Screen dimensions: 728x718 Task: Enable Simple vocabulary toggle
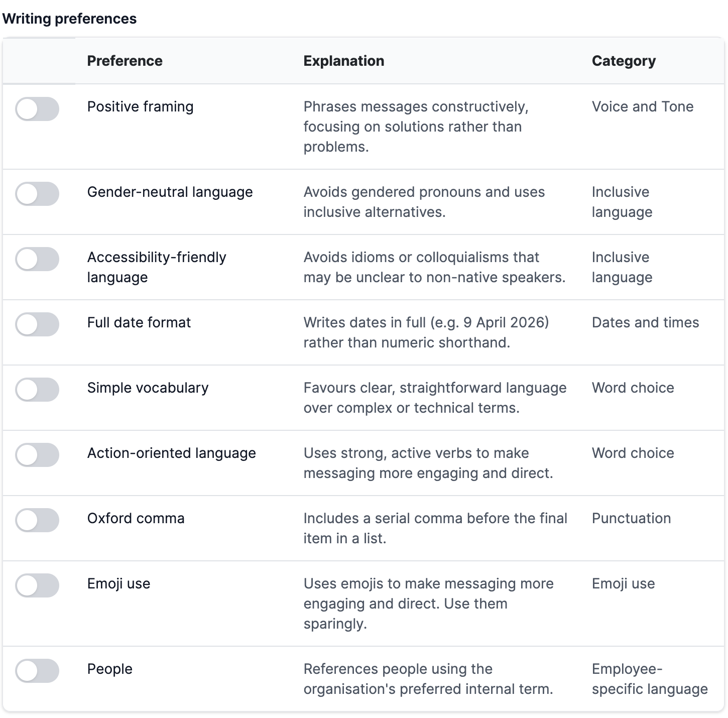[x=37, y=390]
